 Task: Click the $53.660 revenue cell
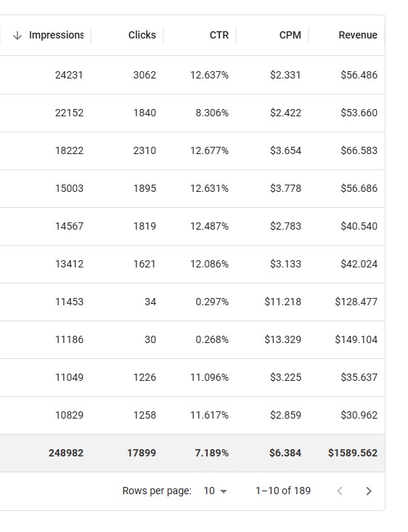click(359, 113)
